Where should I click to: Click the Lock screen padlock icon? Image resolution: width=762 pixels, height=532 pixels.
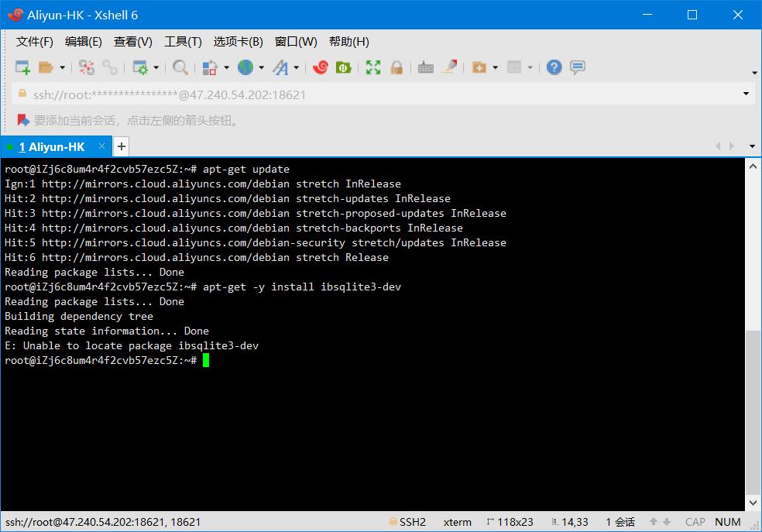pyautogui.click(x=396, y=67)
